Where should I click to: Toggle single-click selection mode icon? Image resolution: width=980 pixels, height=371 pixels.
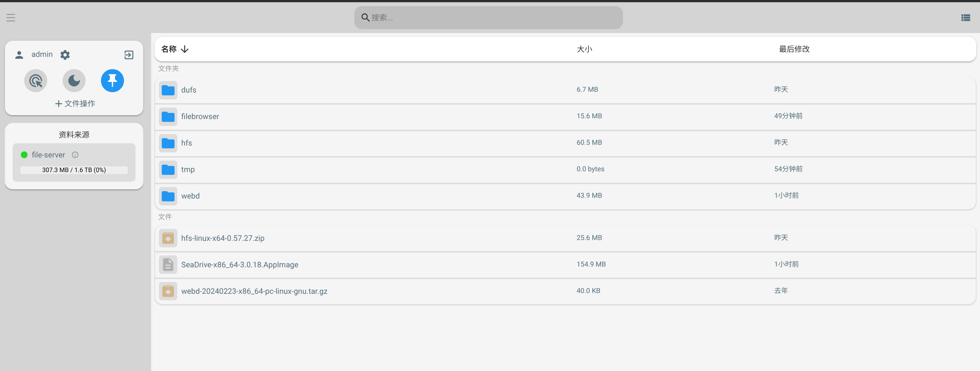click(x=36, y=81)
